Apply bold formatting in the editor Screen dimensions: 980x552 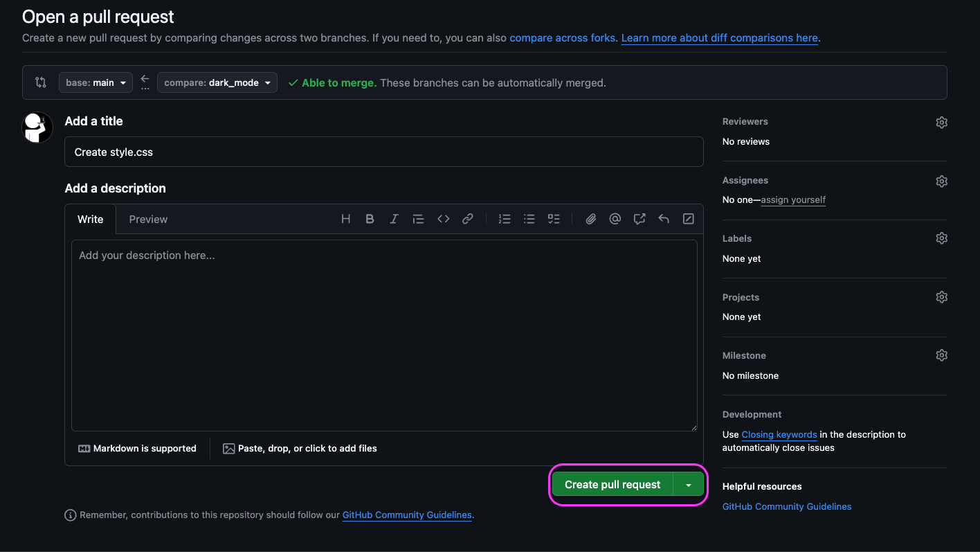pos(370,218)
